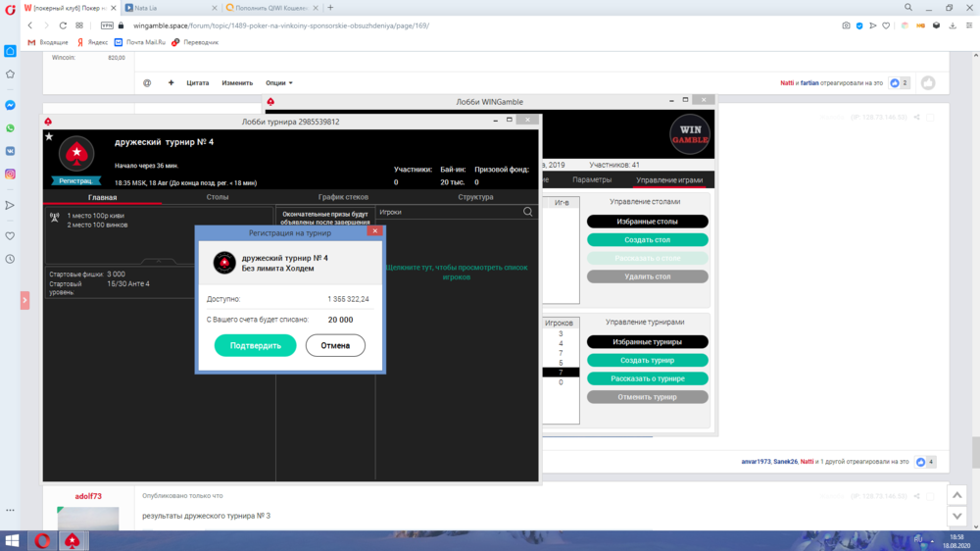Click the thumbs-up like button on the post
The width and height of the screenshot is (980, 551).
(927, 83)
